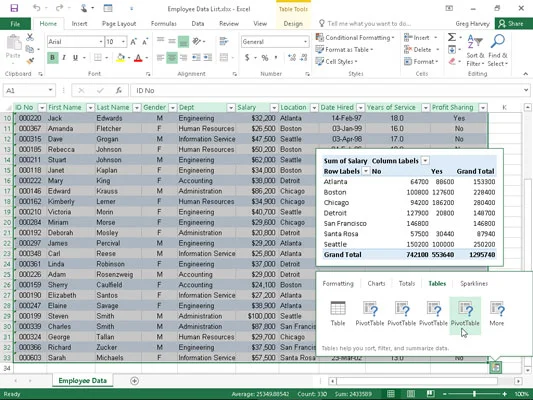The image size is (533, 400).
Task: Select the Charts tab in Quick Analysis
Action: point(376,283)
